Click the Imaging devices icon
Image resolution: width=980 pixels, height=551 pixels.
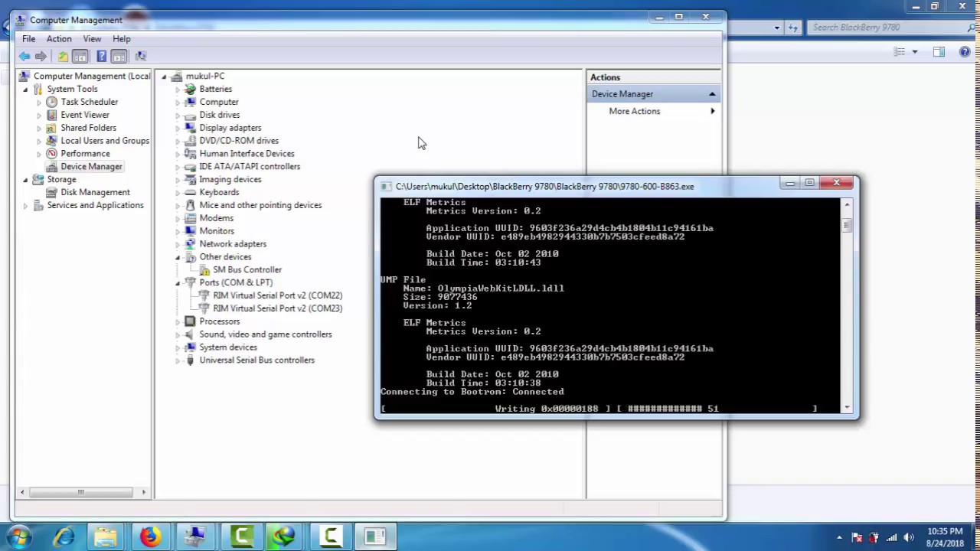click(190, 179)
